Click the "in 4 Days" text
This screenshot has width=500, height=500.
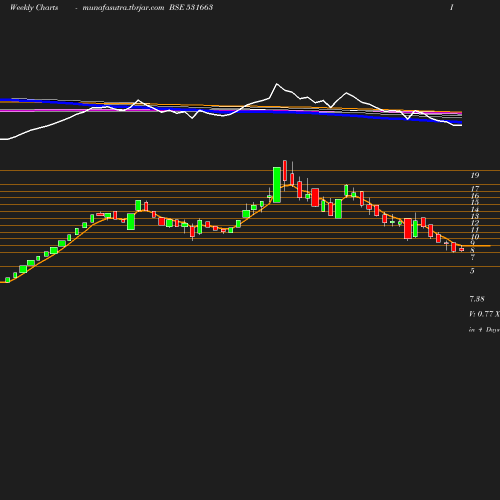(485, 330)
